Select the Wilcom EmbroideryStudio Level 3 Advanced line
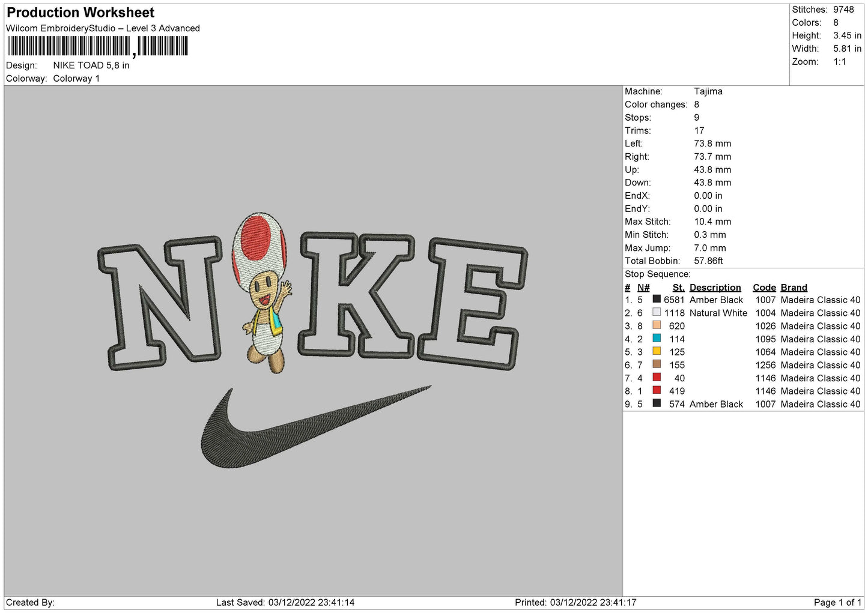Image resolution: width=868 pixels, height=613 pixels. (103, 28)
